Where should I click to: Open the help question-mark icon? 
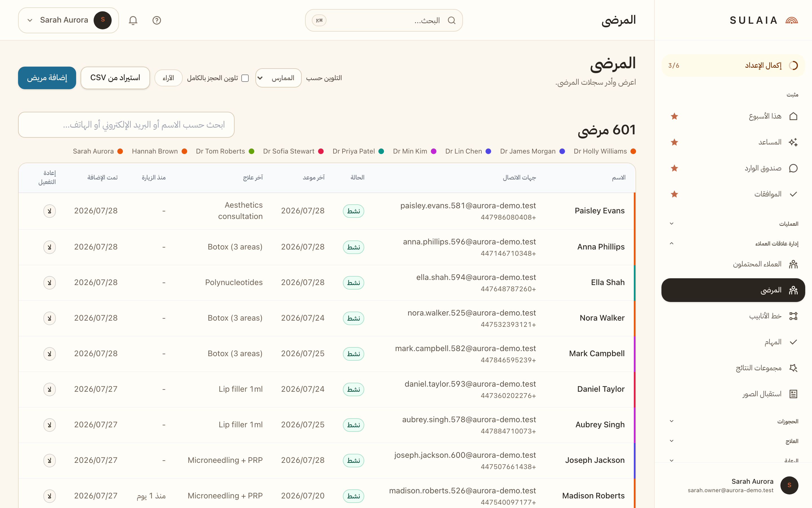click(x=157, y=21)
